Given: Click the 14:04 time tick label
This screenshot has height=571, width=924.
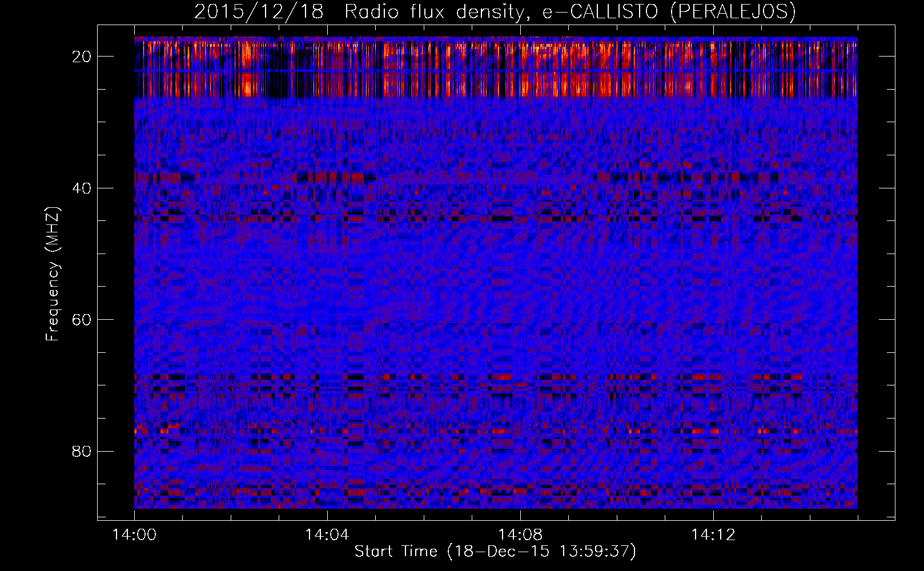Looking at the screenshot, I should pos(327,535).
